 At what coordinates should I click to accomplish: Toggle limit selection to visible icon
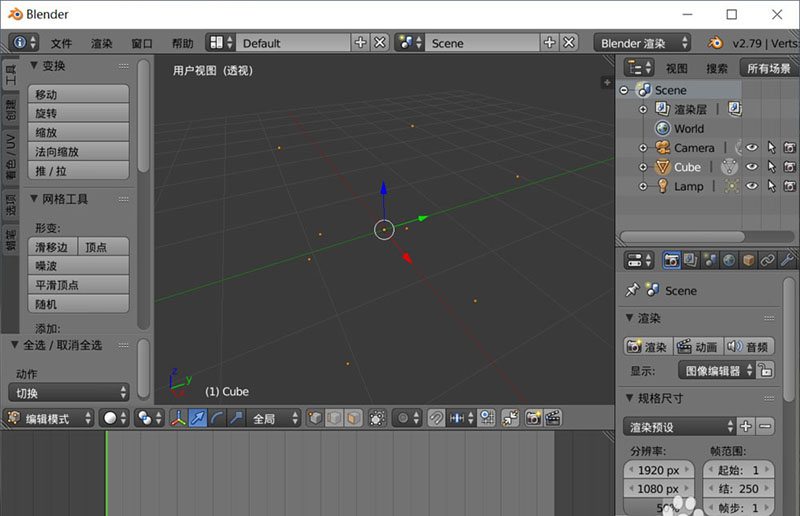tap(377, 419)
